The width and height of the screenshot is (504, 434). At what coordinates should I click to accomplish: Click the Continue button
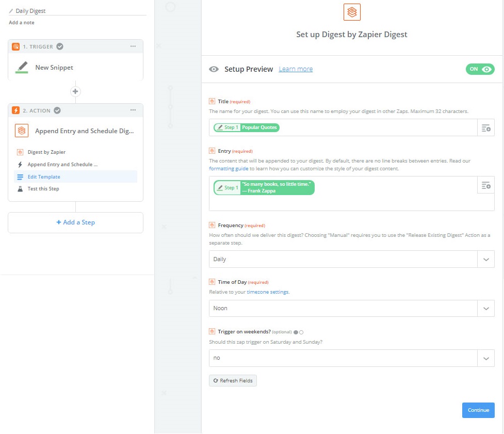[x=478, y=410]
